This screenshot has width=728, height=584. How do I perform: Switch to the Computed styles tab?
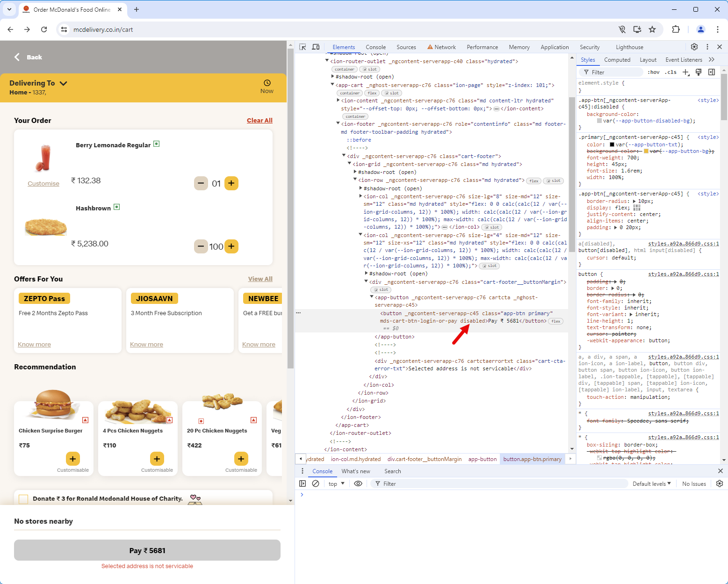[617, 60]
